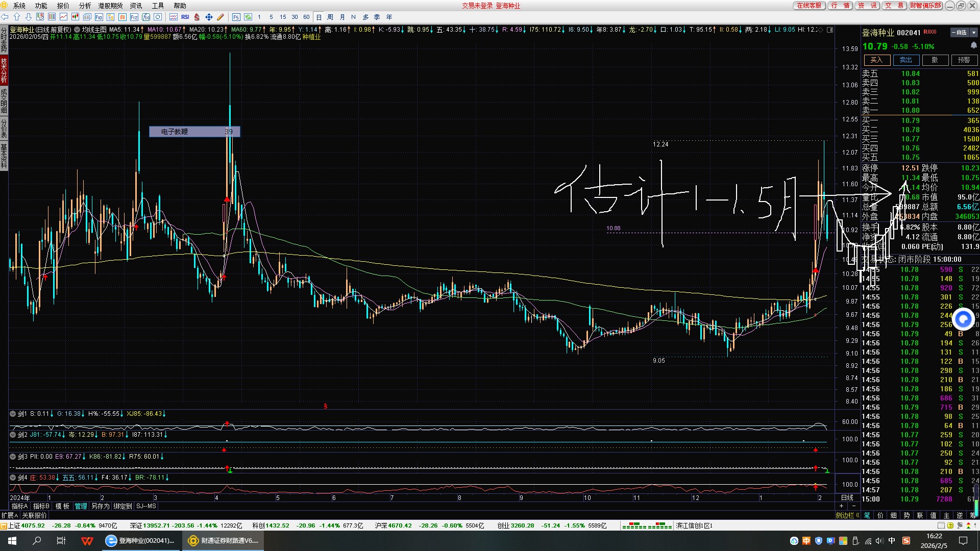Collapse the 侧边栏 sidebar toggle
980x551 pixels.
[x=847, y=515]
